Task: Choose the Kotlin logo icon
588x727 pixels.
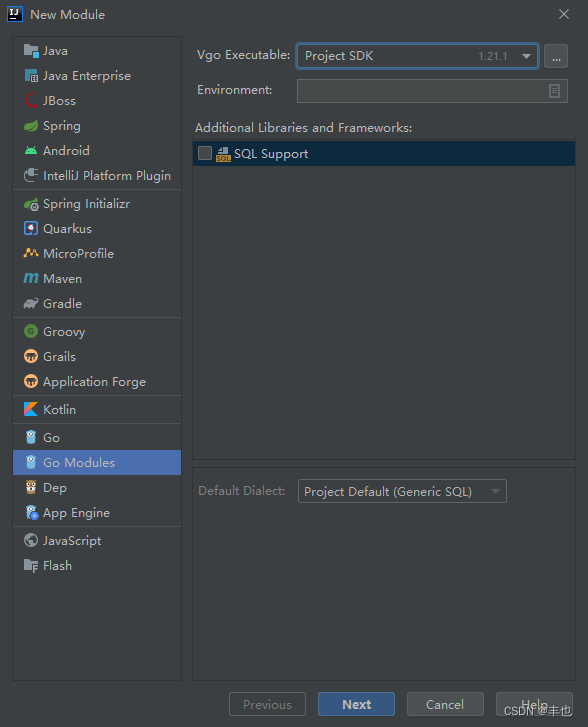Action: (31, 409)
